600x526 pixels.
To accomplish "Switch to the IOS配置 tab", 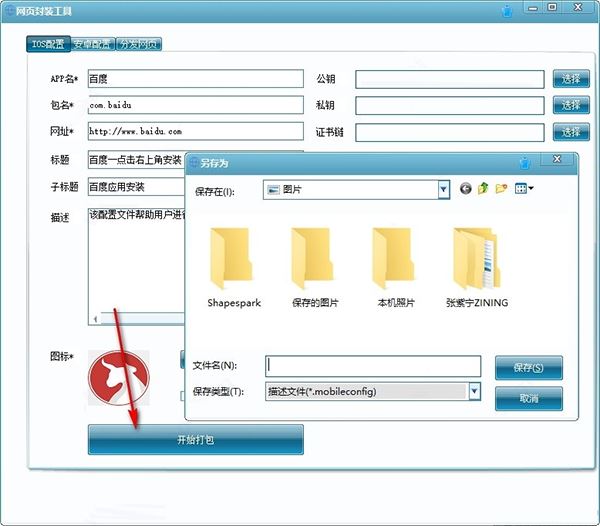I will click(x=48, y=44).
